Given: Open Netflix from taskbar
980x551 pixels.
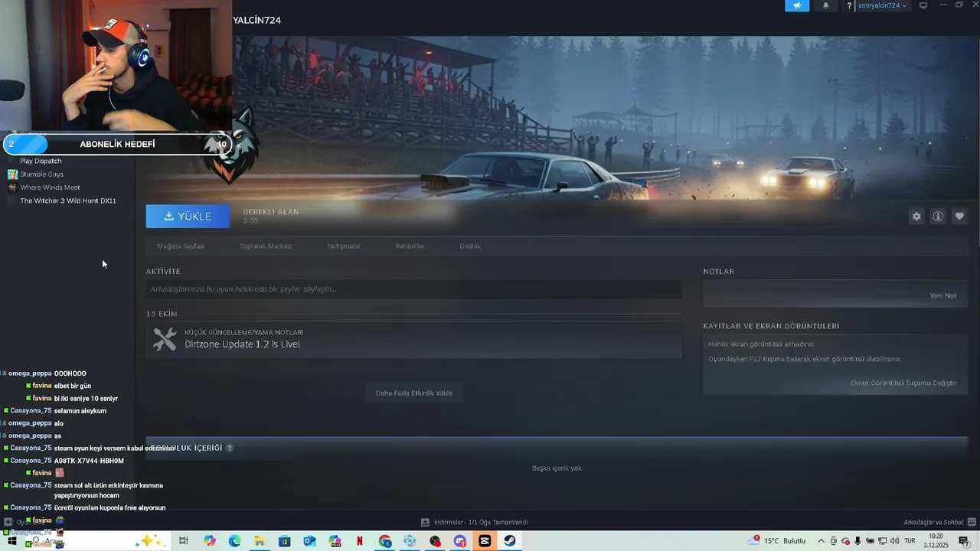Looking at the screenshot, I should [360, 541].
